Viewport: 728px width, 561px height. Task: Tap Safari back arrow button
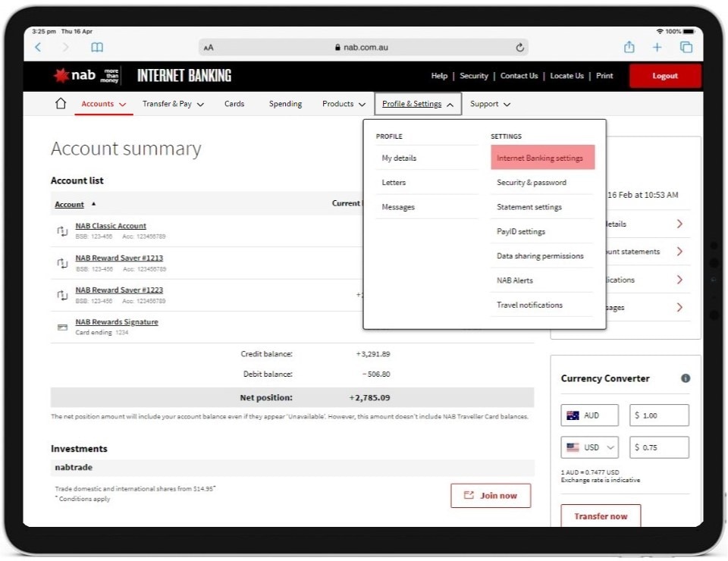(x=39, y=47)
